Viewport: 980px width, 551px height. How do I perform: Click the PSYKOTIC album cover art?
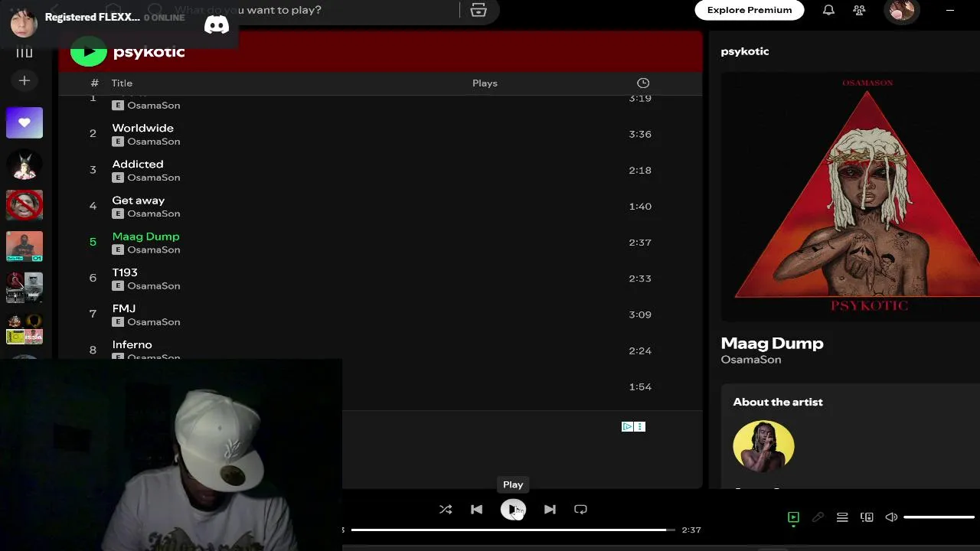(850, 196)
